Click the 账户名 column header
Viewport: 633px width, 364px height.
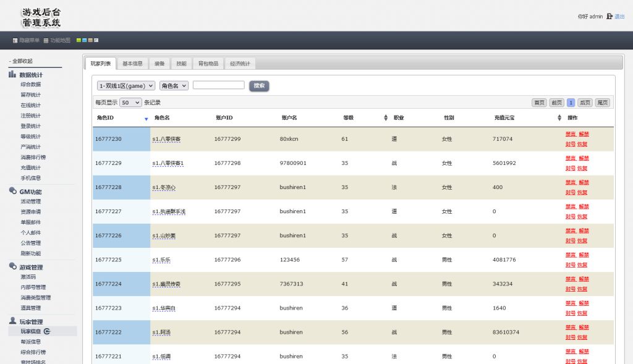(289, 118)
